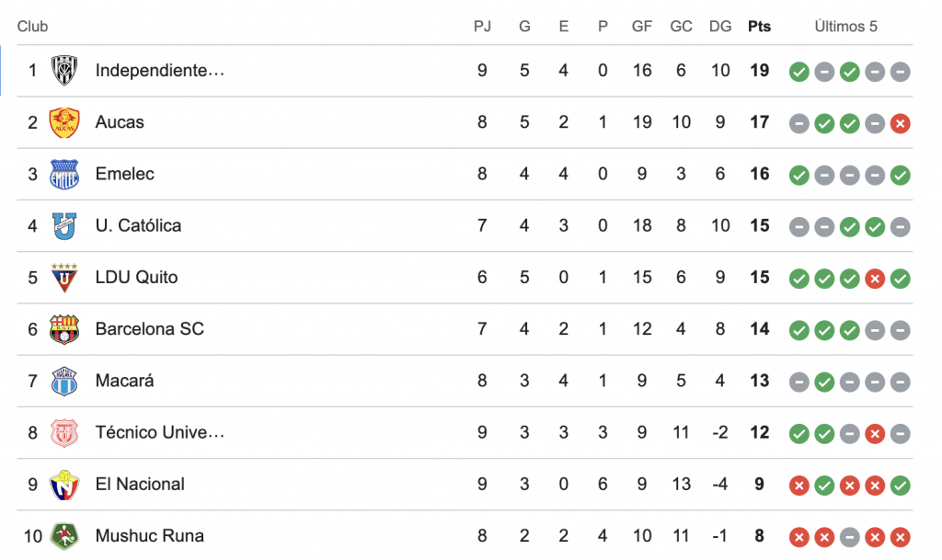This screenshot has height=560, width=942.
Task: Click Independiente's first green win indicator
Action: click(799, 72)
